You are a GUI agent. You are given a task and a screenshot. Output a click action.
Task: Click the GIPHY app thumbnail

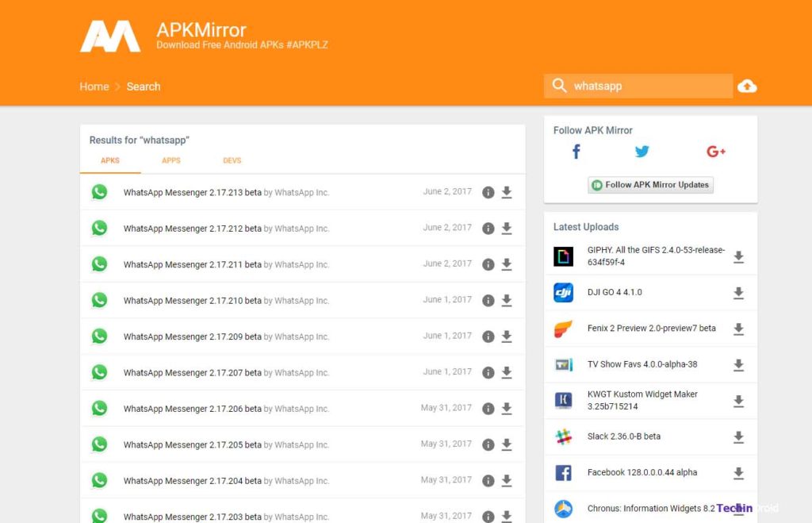pos(564,256)
